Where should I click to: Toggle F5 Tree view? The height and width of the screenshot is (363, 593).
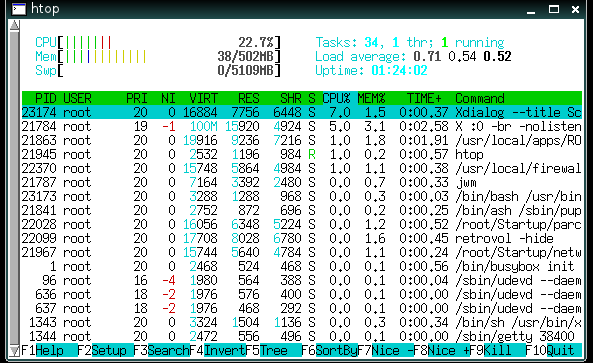click(273, 350)
